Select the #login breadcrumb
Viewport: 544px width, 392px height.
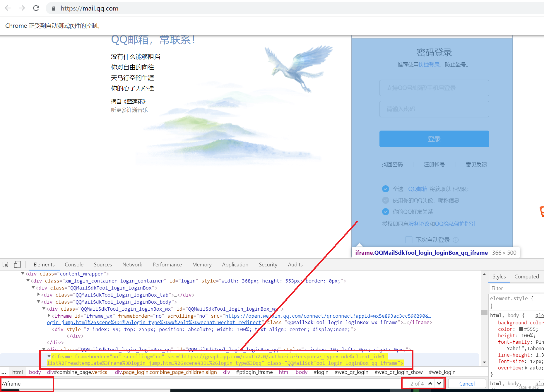point(321,372)
